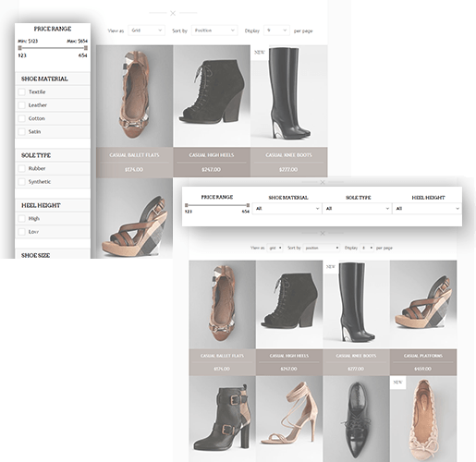476x462 pixels.
Task: Check the Textile shoe material box
Action: point(21,91)
